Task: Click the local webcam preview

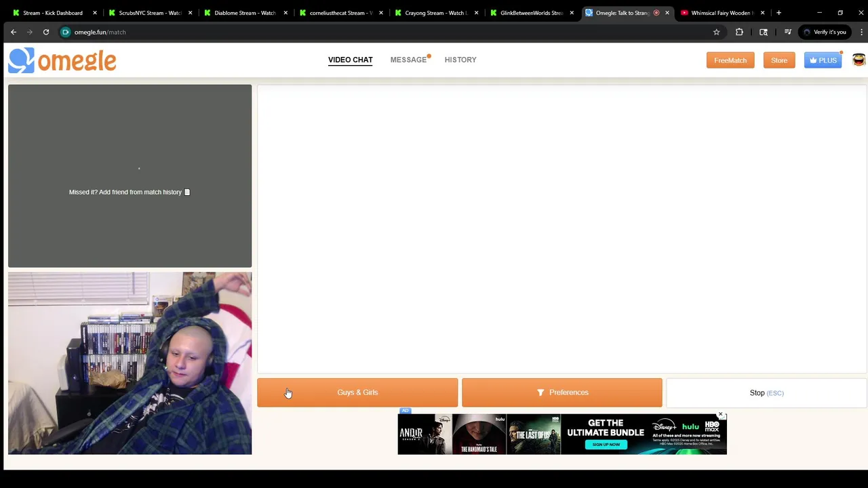Action: coord(130,363)
